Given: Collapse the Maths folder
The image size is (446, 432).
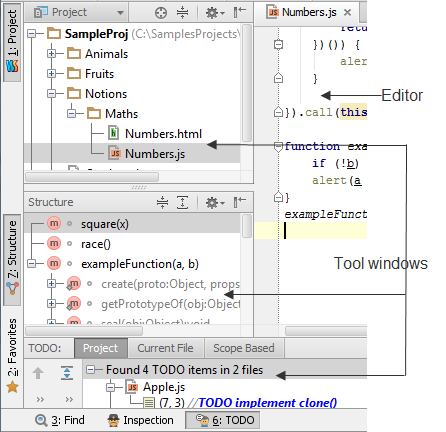Looking at the screenshot, I should pos(71,113).
